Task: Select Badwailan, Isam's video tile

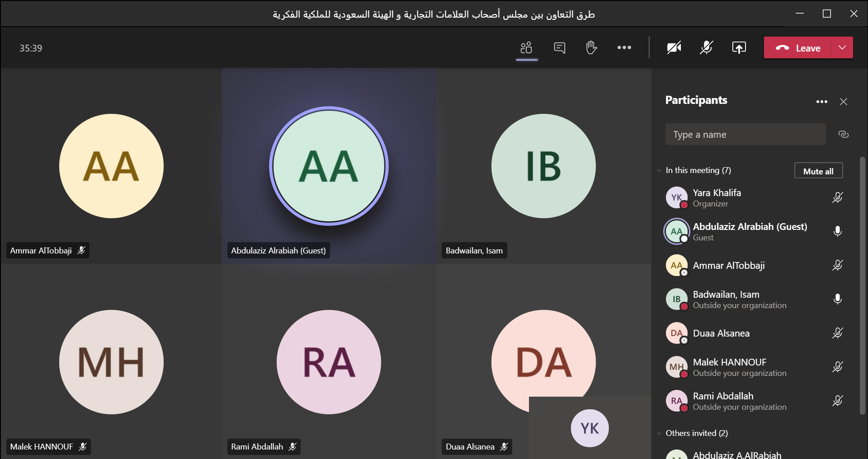Action: (x=543, y=166)
